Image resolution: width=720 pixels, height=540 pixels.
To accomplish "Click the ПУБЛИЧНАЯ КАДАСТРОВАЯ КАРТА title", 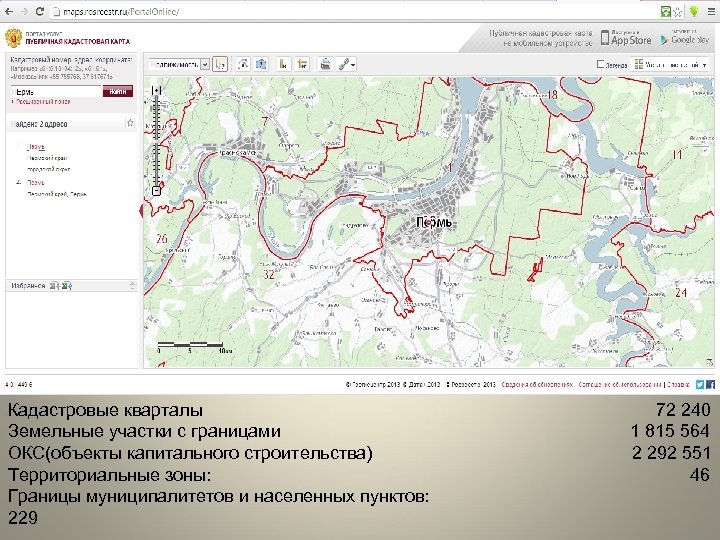I will pyautogui.click(x=78, y=41).
